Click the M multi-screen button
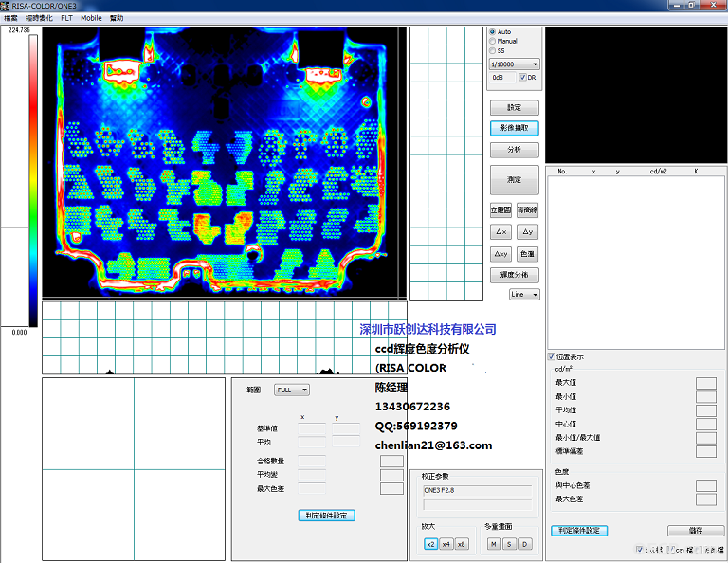 click(x=494, y=544)
